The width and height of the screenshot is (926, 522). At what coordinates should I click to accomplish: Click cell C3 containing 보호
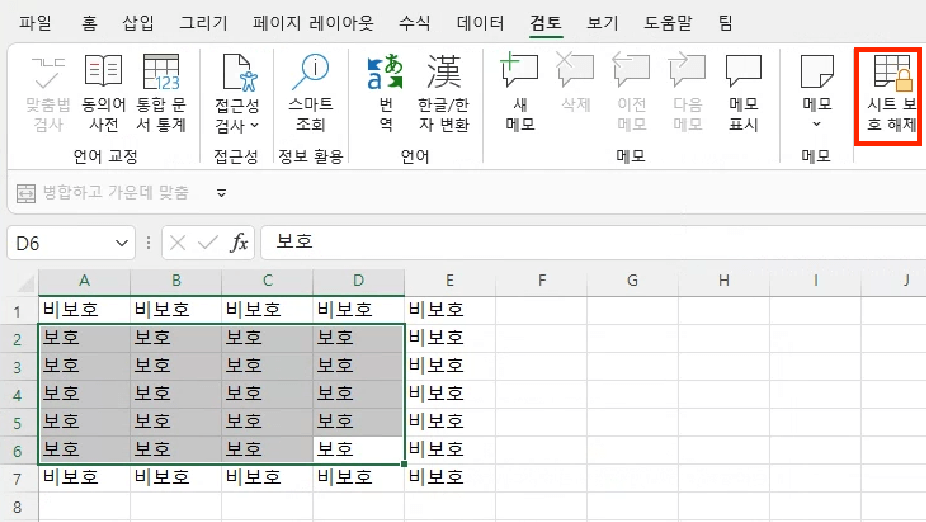pos(267,366)
